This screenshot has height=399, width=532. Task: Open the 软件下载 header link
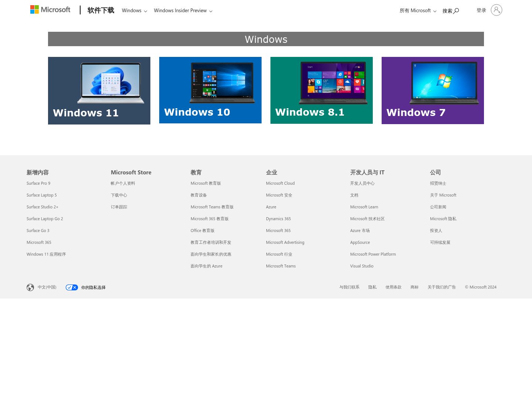(x=101, y=10)
